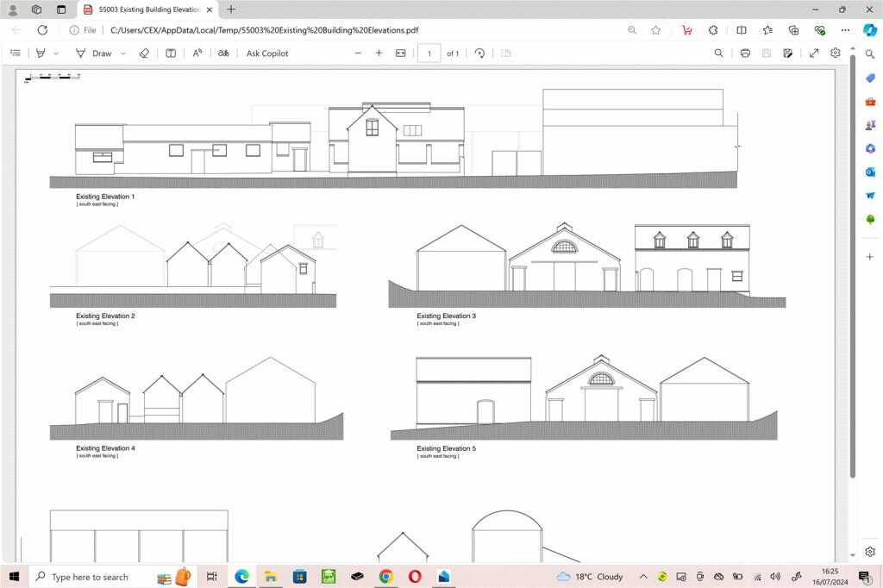The height and width of the screenshot is (588, 883).
Task: Select the 55003 Existing Building Elevations tab
Action: [x=148, y=9]
